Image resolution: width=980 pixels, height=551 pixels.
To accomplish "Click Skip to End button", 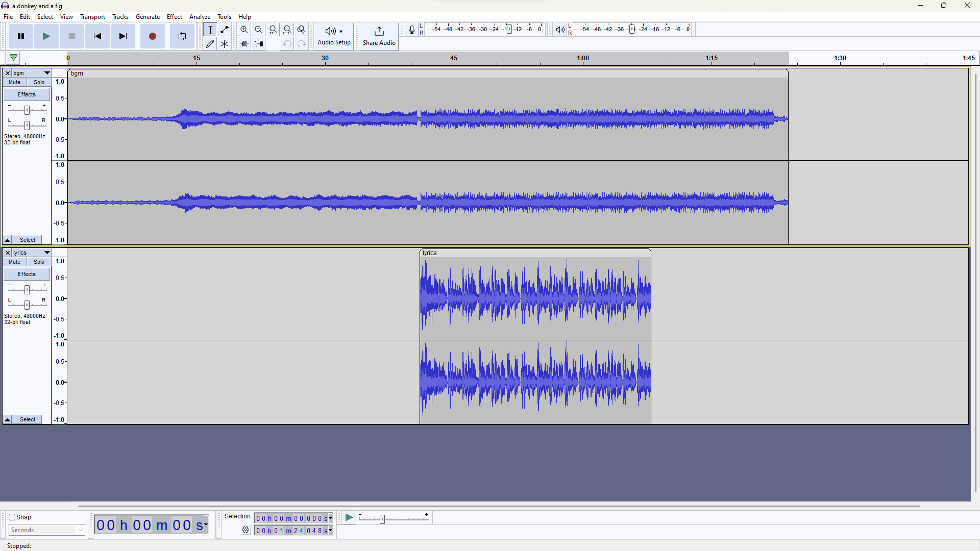I will click(x=123, y=36).
